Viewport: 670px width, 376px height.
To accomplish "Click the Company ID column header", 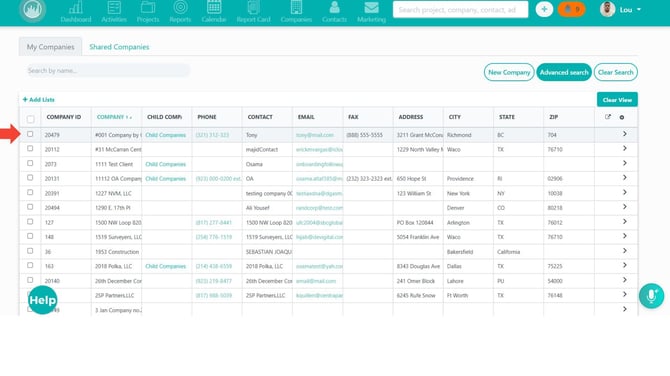I will [64, 117].
